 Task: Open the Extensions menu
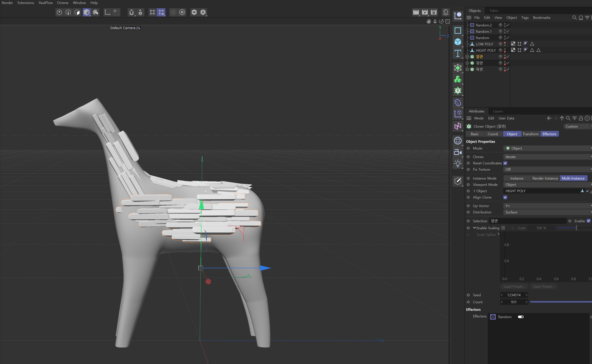(x=26, y=3)
